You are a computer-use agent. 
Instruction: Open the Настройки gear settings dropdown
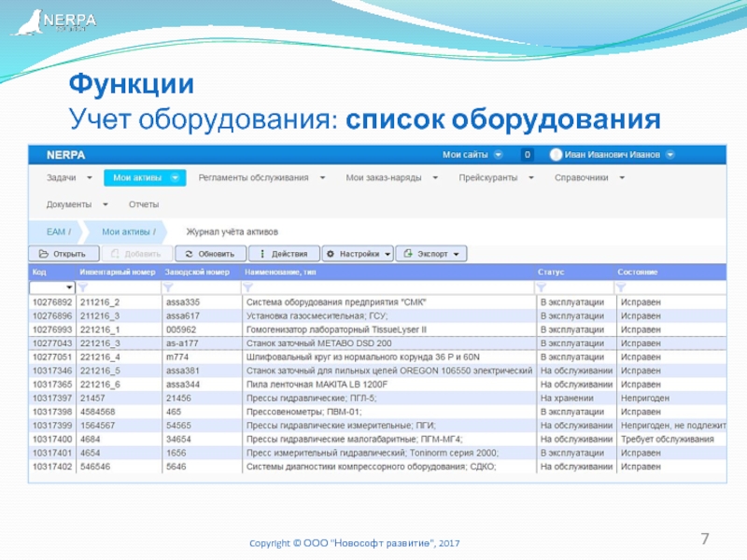tap(358, 253)
